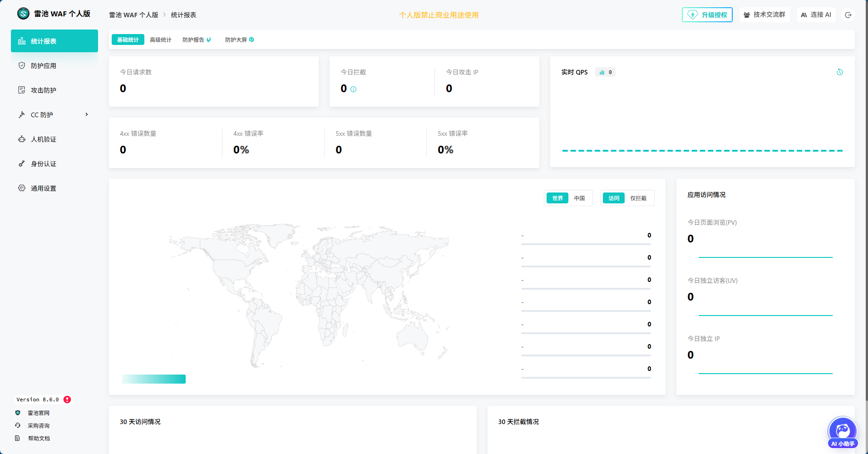Click the 今日请求数 label

point(136,72)
